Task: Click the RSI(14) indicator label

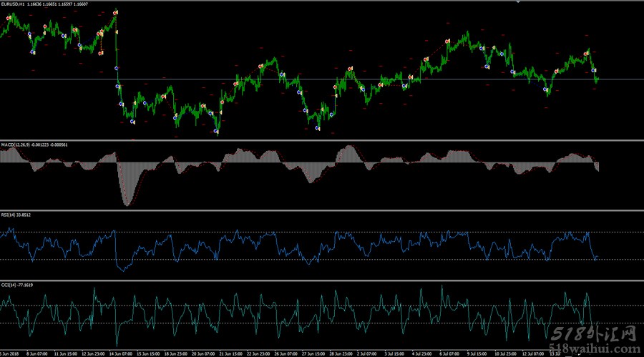Action: coord(11,215)
